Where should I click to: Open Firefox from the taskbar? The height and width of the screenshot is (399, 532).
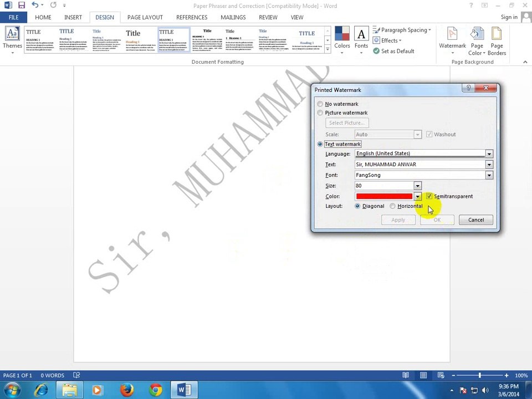(x=127, y=390)
